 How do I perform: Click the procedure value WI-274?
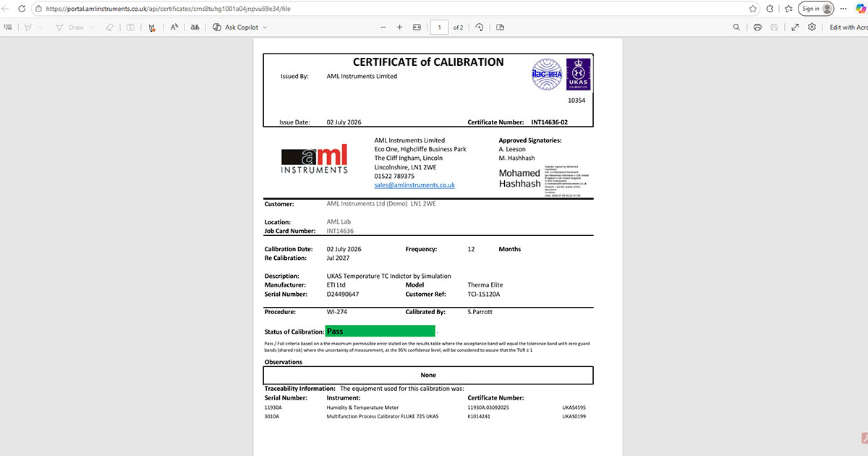pyautogui.click(x=336, y=312)
